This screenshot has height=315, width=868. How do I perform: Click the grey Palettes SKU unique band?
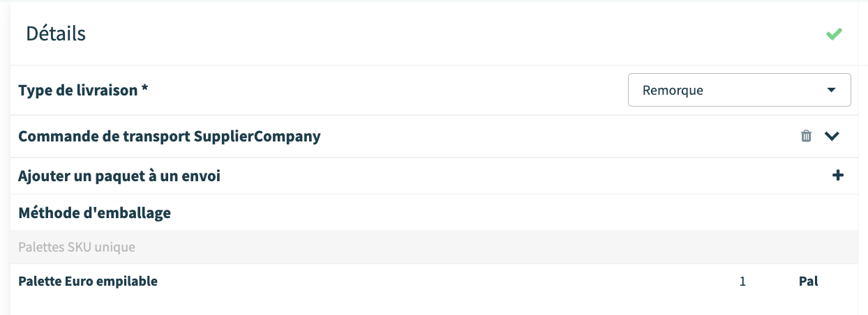pos(434,247)
